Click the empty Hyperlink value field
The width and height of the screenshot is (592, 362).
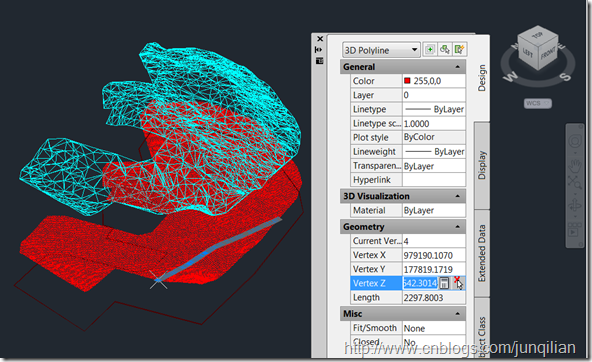click(434, 180)
